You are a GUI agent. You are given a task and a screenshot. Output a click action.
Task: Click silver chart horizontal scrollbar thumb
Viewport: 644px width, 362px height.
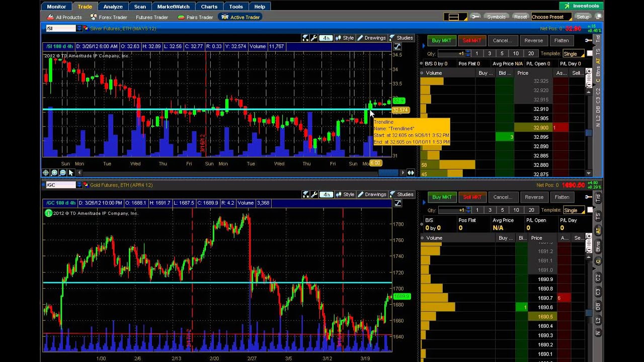[x=388, y=172]
